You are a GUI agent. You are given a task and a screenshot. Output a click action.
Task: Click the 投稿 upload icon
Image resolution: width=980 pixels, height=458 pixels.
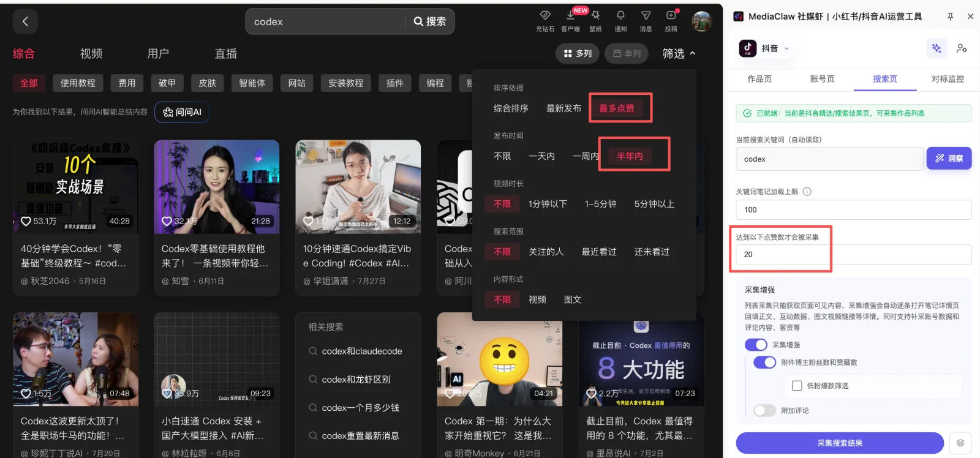671,15
